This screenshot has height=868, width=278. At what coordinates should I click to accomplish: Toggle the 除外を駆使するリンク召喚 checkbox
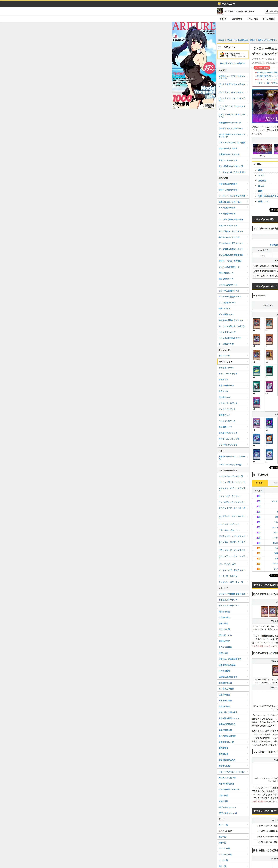[254, 266]
